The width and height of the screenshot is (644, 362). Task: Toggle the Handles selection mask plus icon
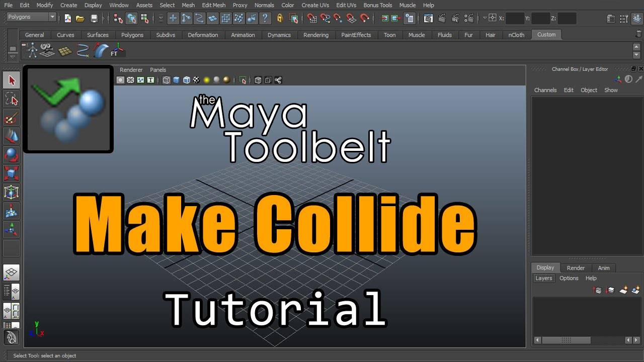pos(173,18)
